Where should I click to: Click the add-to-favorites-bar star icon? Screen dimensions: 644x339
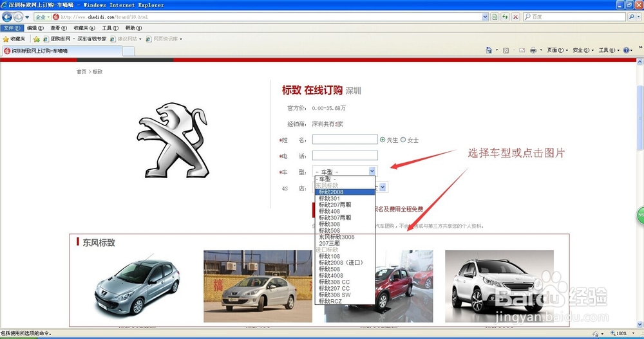[x=37, y=39]
